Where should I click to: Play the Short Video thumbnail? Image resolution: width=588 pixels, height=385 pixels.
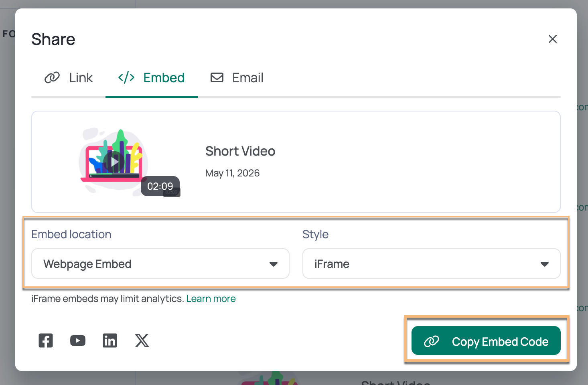coord(114,162)
